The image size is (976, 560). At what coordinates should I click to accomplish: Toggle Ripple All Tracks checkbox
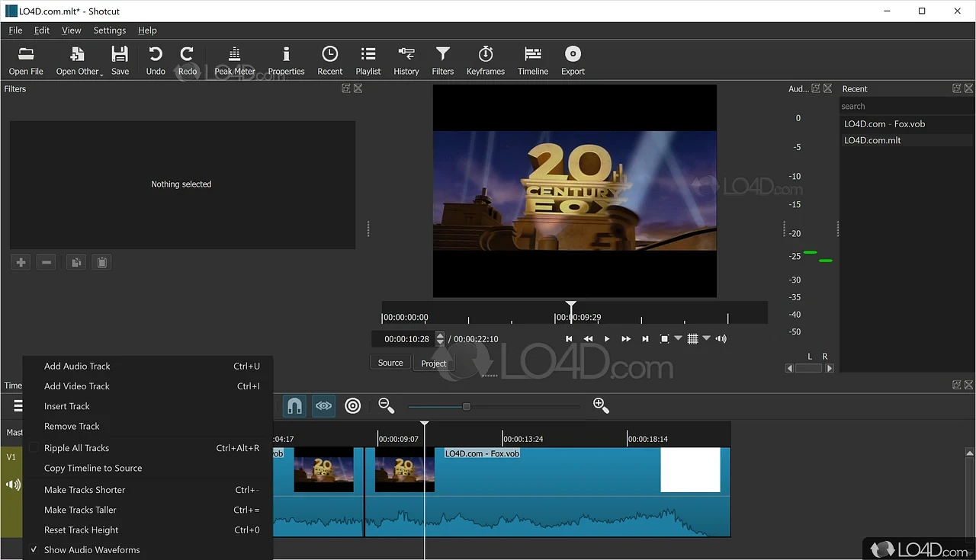(34, 448)
